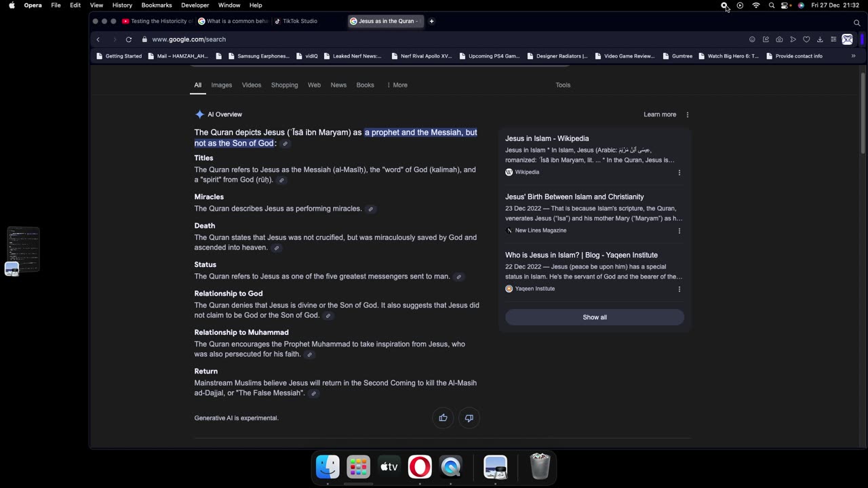
Task: Open the Provide contact info bookmark
Action: tap(794, 56)
